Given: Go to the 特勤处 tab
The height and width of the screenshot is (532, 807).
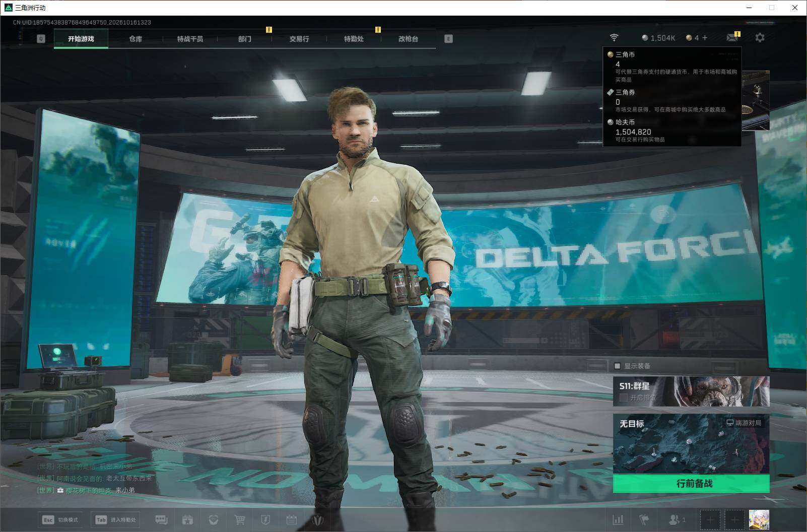Looking at the screenshot, I should tap(354, 39).
